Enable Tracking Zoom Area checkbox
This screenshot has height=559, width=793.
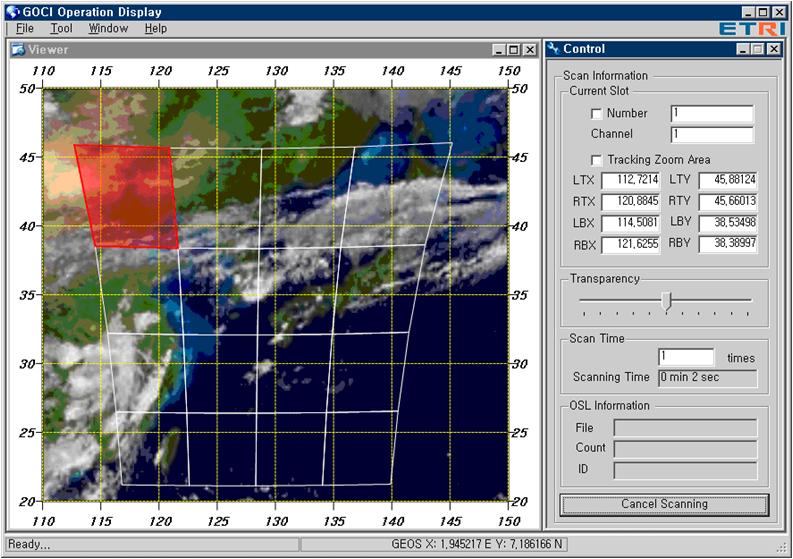point(597,160)
